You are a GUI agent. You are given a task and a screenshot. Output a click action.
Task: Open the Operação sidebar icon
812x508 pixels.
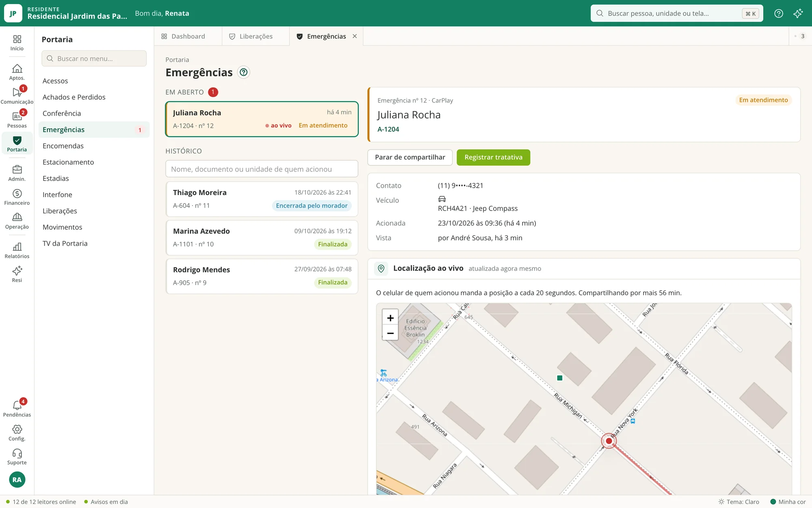pyautogui.click(x=17, y=221)
